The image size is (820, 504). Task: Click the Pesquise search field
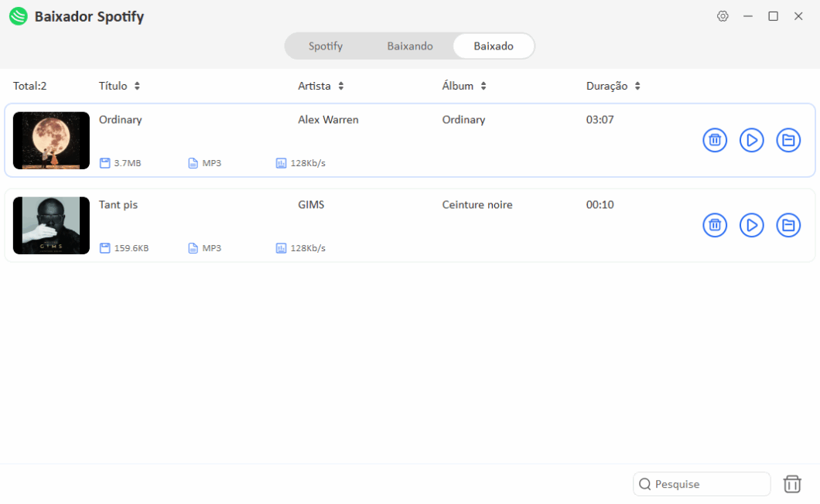pyautogui.click(x=708, y=484)
